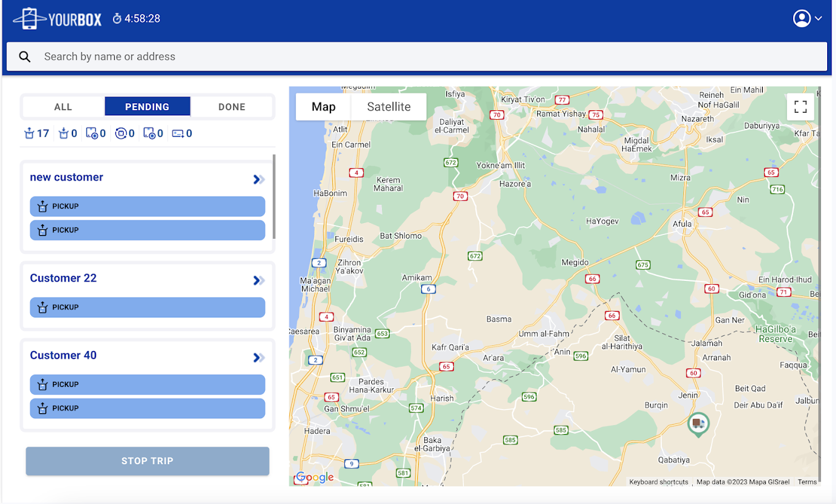The height and width of the screenshot is (504, 836).
Task: Click the card transfer counter icon
Action: coord(178,134)
